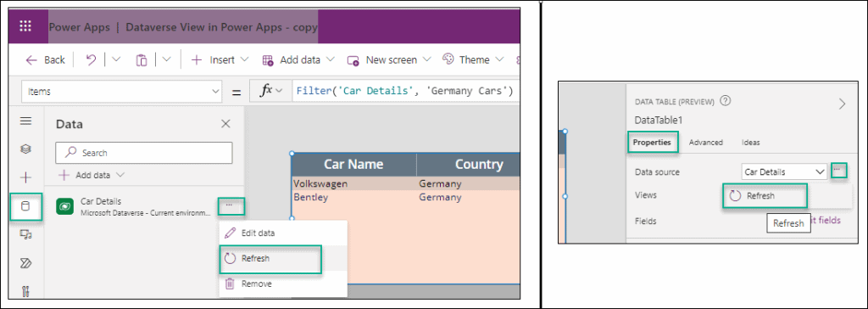
Task: Choose Edit data from the context menu
Action: 283,233
